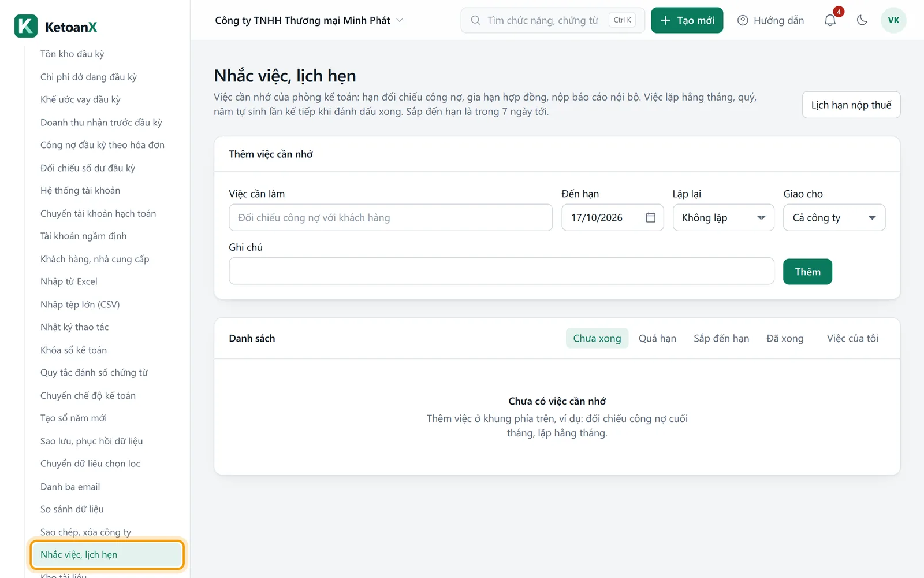Open the notifications bell
924x578 pixels.
coord(830,20)
